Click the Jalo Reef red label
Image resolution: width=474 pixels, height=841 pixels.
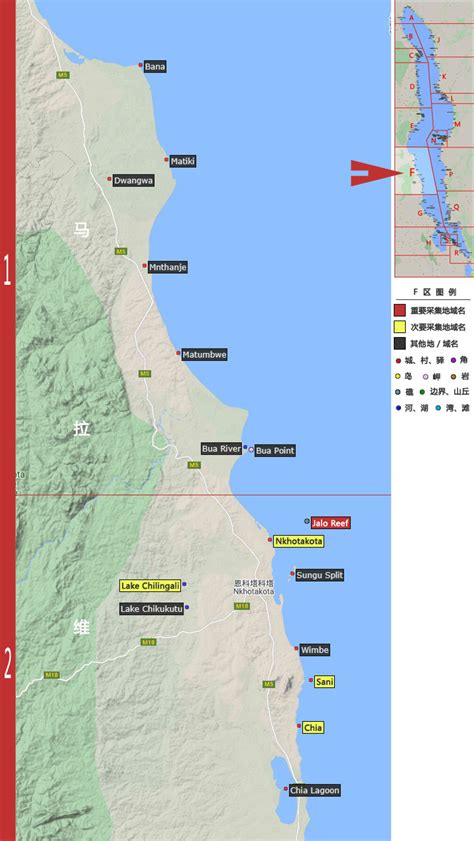tap(331, 523)
